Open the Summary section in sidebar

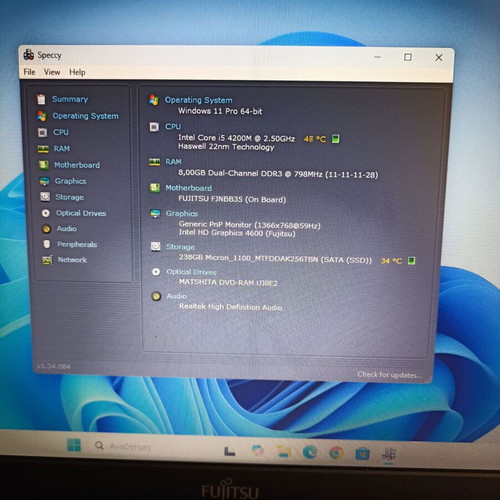click(70, 99)
